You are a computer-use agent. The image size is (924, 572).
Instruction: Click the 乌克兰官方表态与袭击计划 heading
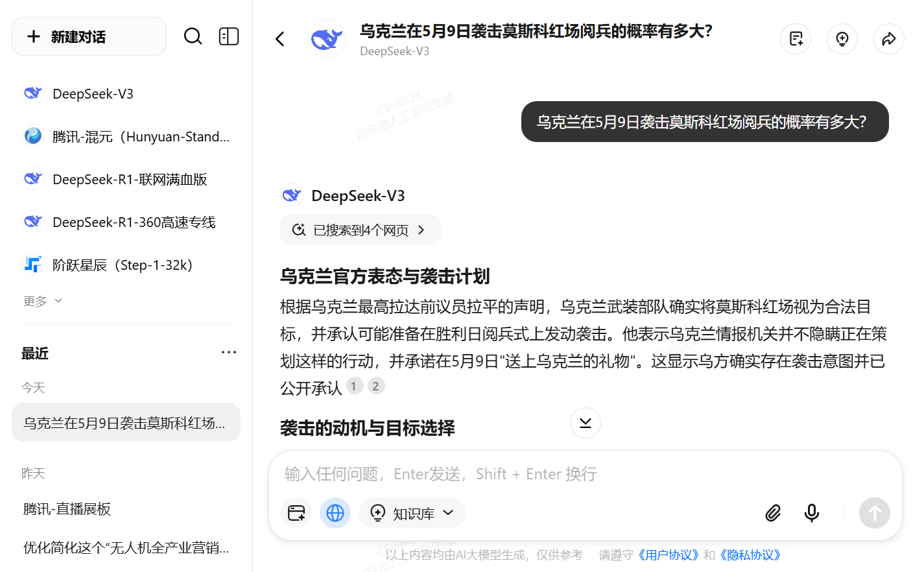click(x=385, y=276)
